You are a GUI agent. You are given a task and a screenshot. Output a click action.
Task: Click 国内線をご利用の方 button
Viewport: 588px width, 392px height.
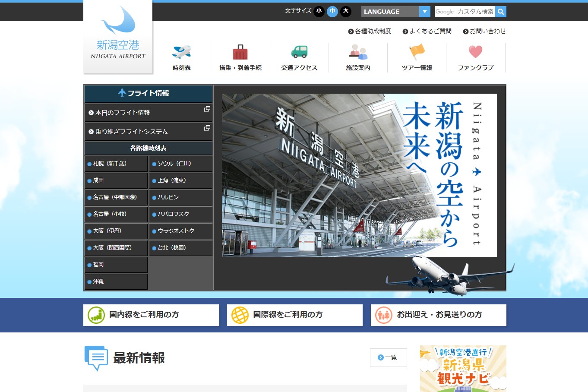click(x=151, y=315)
